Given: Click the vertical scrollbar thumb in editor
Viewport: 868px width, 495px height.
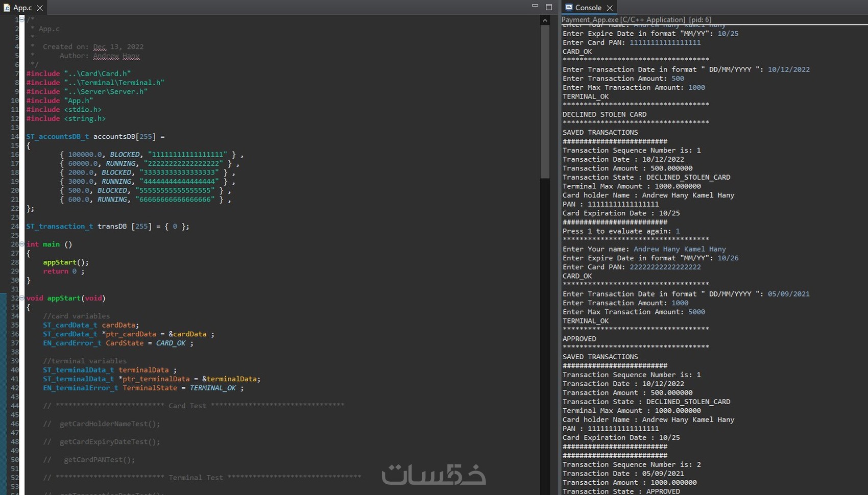Looking at the screenshot, I should [545, 102].
